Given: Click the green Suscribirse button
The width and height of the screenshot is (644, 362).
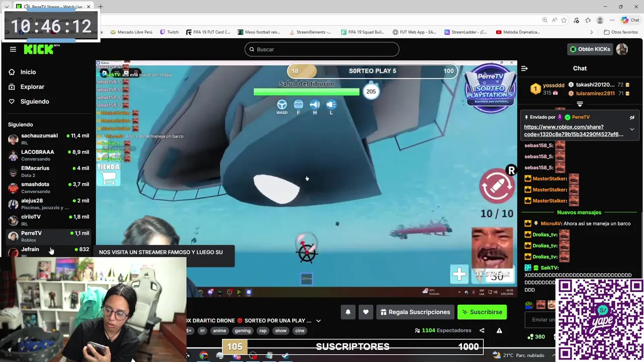Looking at the screenshot, I should pyautogui.click(x=482, y=312).
